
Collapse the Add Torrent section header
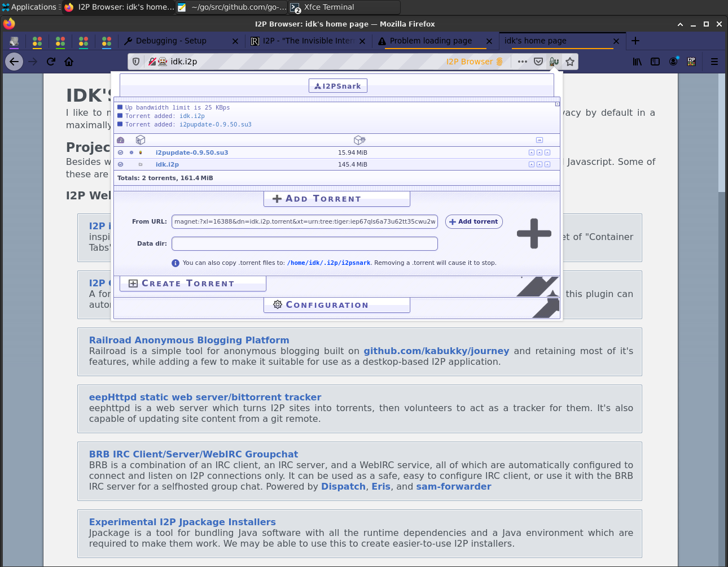coord(337,199)
